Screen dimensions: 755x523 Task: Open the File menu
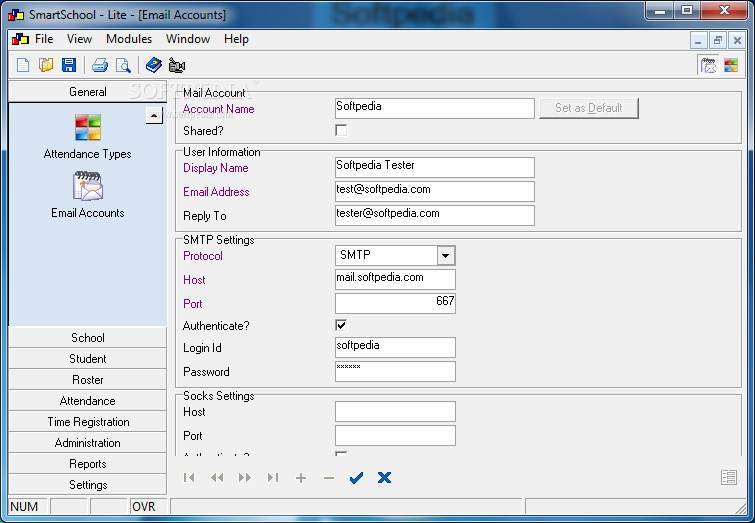[x=44, y=39]
